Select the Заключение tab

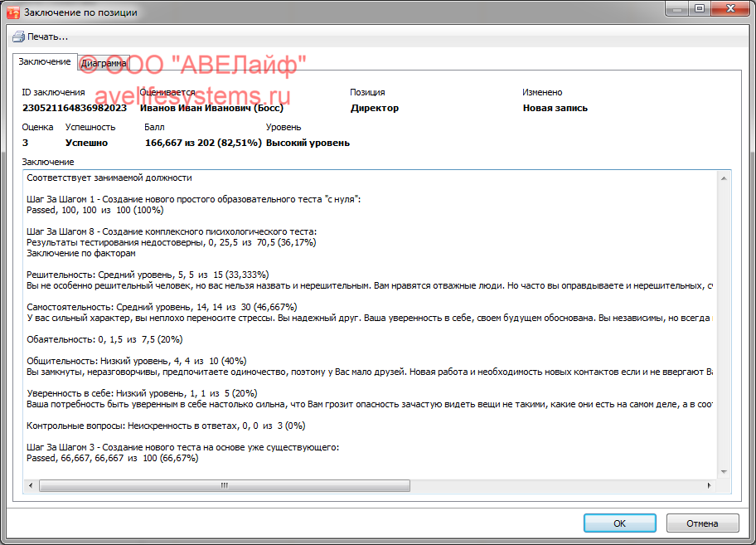click(x=45, y=62)
